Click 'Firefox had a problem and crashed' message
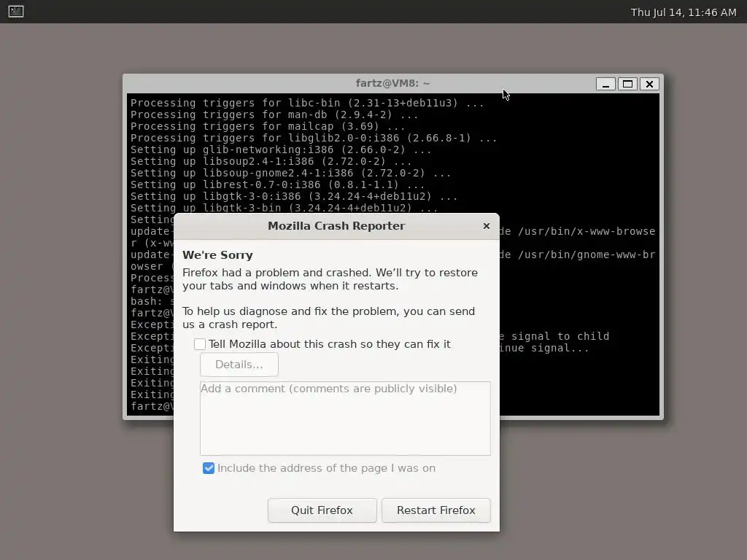Image resolution: width=747 pixels, height=560 pixels. 330,279
